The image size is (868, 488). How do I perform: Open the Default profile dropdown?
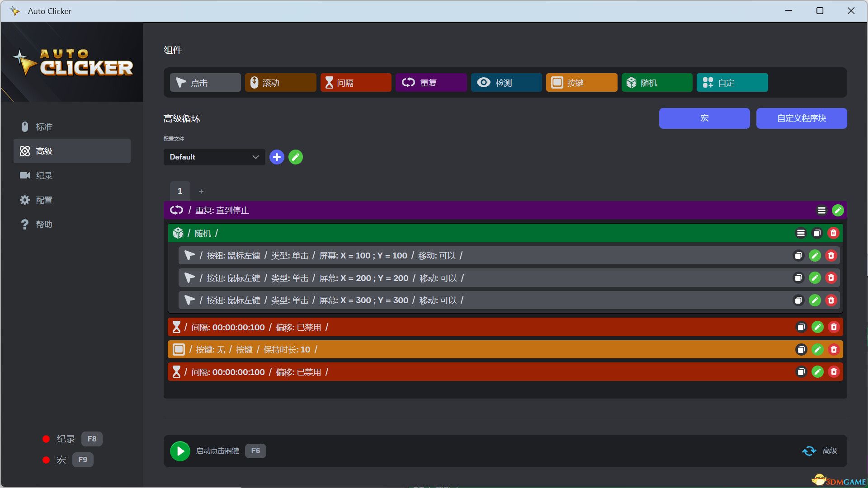coord(214,157)
